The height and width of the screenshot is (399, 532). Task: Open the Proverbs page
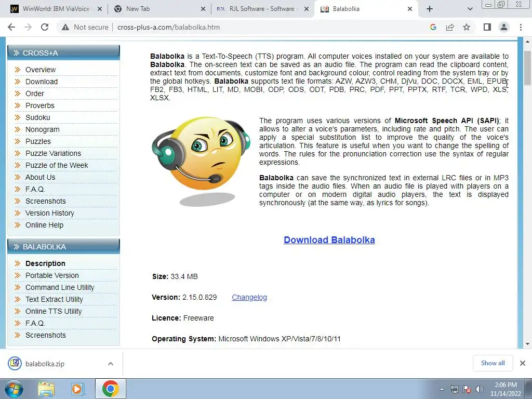click(39, 105)
